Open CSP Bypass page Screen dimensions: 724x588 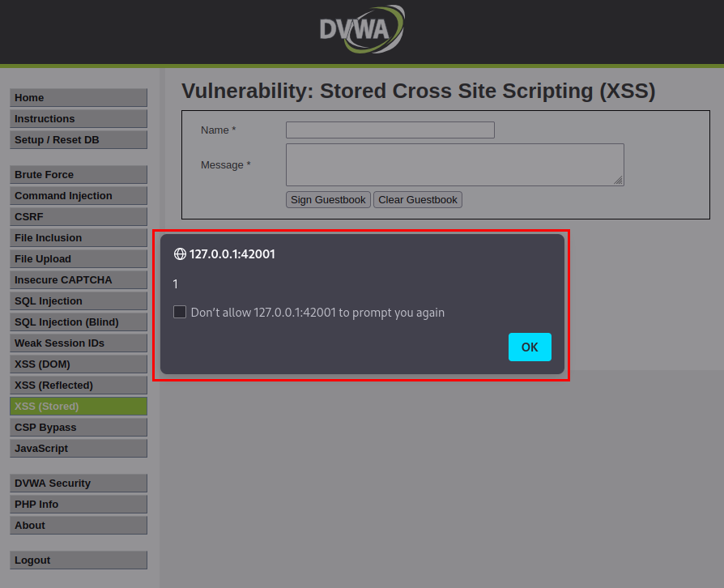coord(79,428)
